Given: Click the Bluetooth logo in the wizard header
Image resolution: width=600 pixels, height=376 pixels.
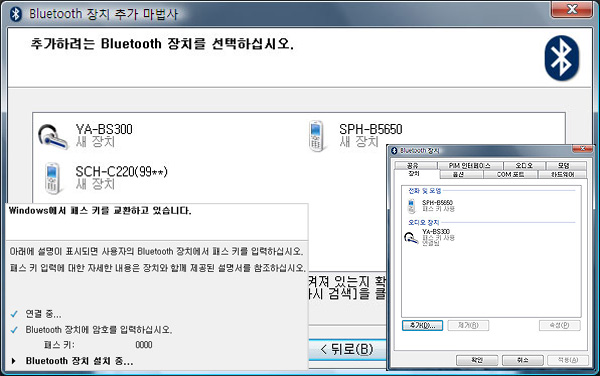Looking at the screenshot, I should pyautogui.click(x=561, y=58).
